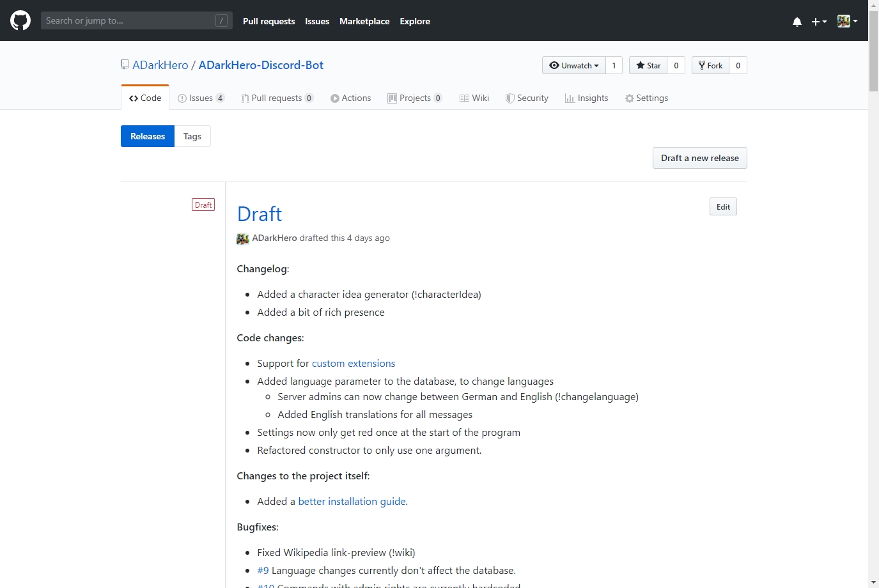
Task: Click Draft a new release
Action: (x=700, y=158)
